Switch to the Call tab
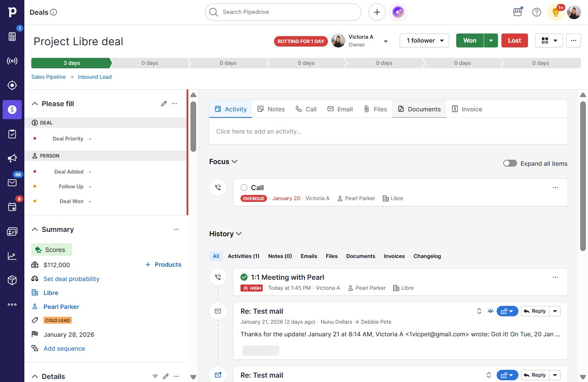This screenshot has height=382, width=588. pyautogui.click(x=306, y=109)
